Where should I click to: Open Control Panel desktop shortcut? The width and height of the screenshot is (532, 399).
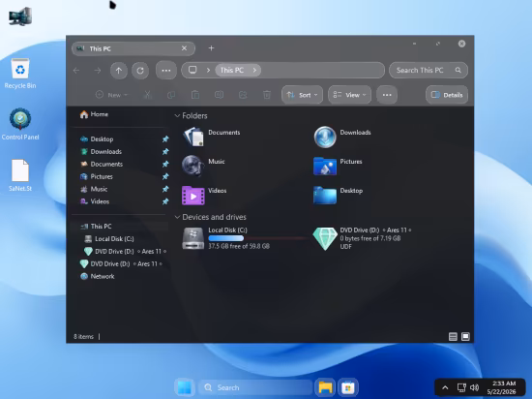pos(20,124)
